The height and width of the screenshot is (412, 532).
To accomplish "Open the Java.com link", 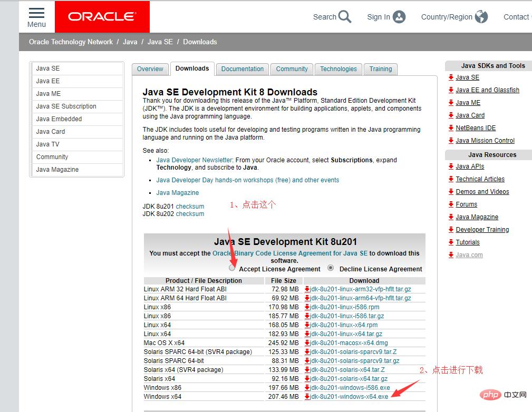I will (x=469, y=255).
